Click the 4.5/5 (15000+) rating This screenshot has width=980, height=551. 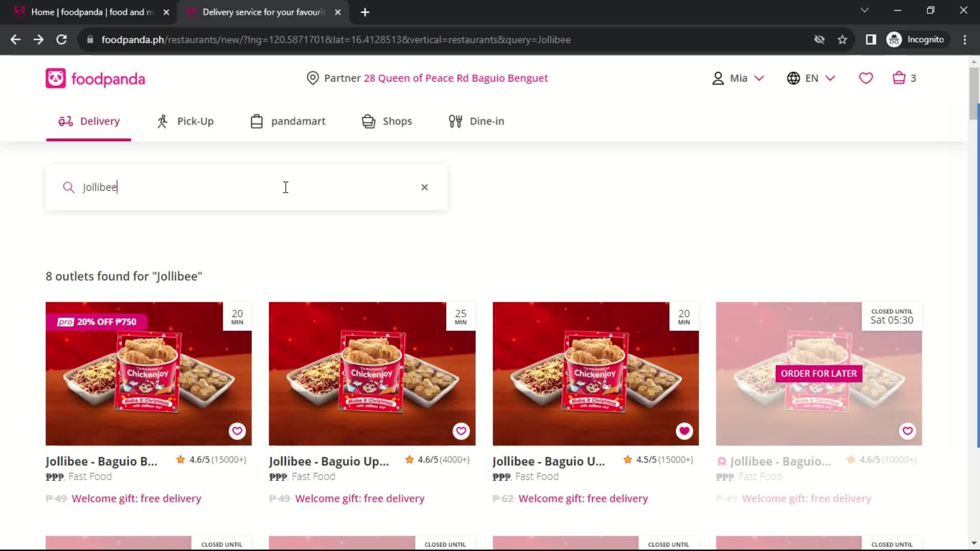pyautogui.click(x=658, y=460)
